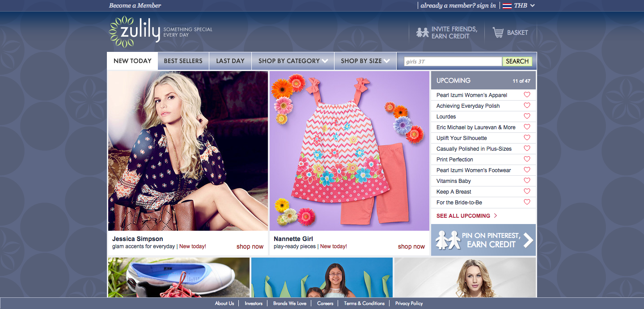Viewport: 644px width, 309px height.
Task: Favorite Achieving Everyday Polish heart
Action: pyautogui.click(x=527, y=106)
